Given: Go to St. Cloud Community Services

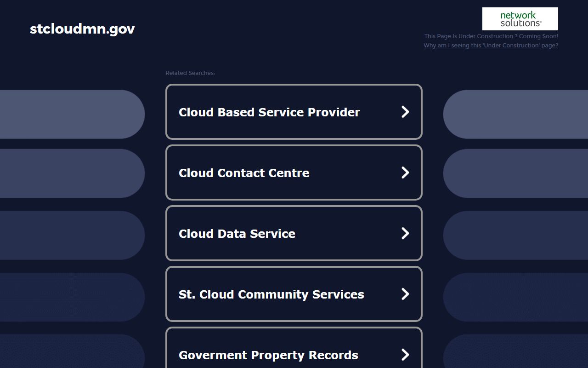Looking at the screenshot, I should [271, 294].
